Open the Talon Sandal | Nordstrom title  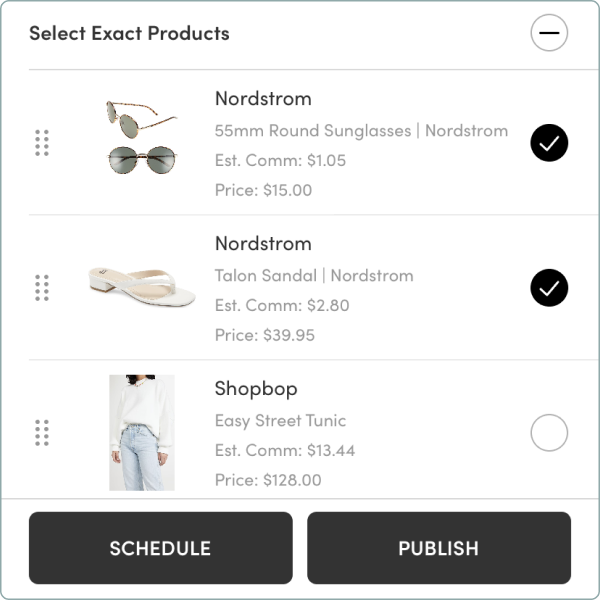click(x=314, y=276)
